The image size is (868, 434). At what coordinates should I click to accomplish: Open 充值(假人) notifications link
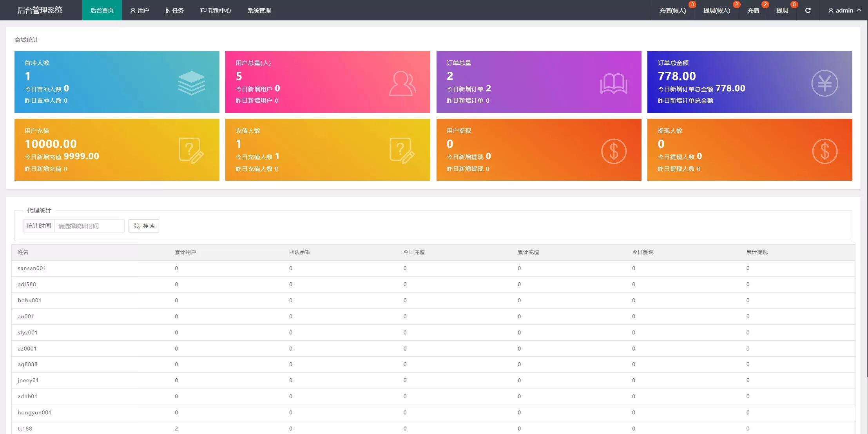[672, 11]
